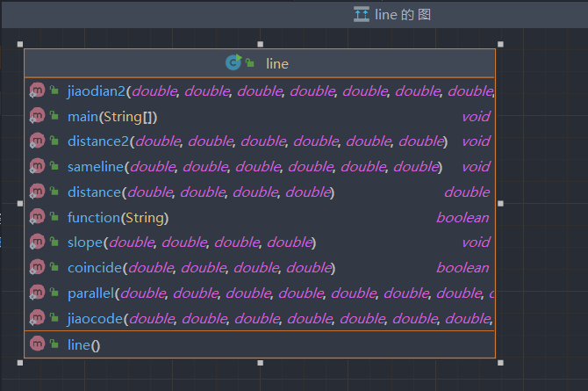Screen dimensions: 588x391
Task: Select the jiaocode method name
Action: coord(96,319)
